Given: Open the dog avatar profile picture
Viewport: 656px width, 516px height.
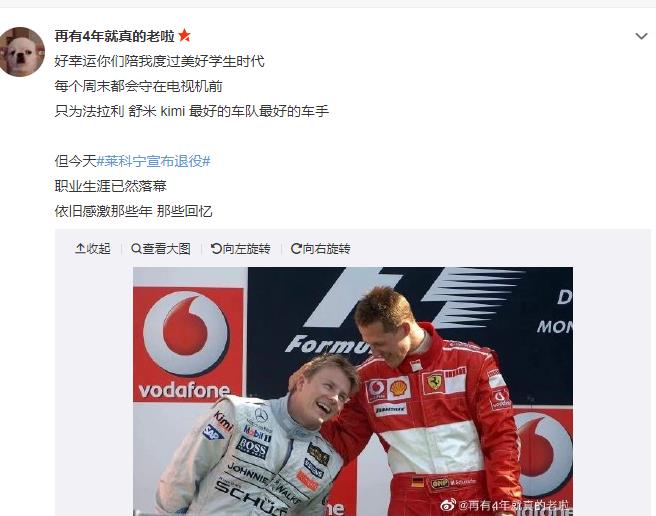Looking at the screenshot, I should (22, 52).
